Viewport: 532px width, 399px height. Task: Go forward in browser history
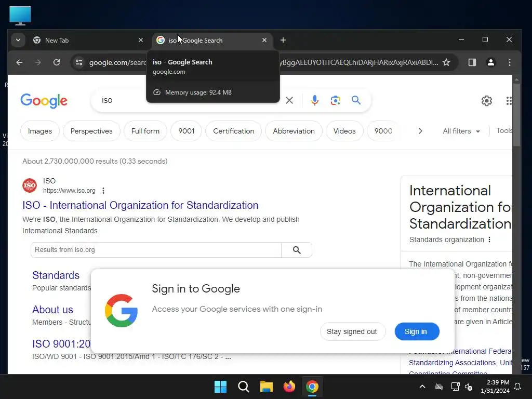pos(38,62)
